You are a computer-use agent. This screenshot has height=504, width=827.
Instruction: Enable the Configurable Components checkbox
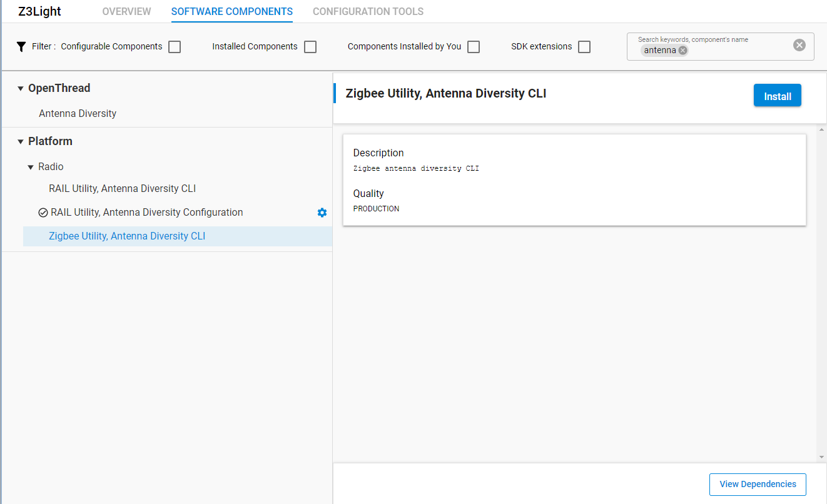click(174, 46)
